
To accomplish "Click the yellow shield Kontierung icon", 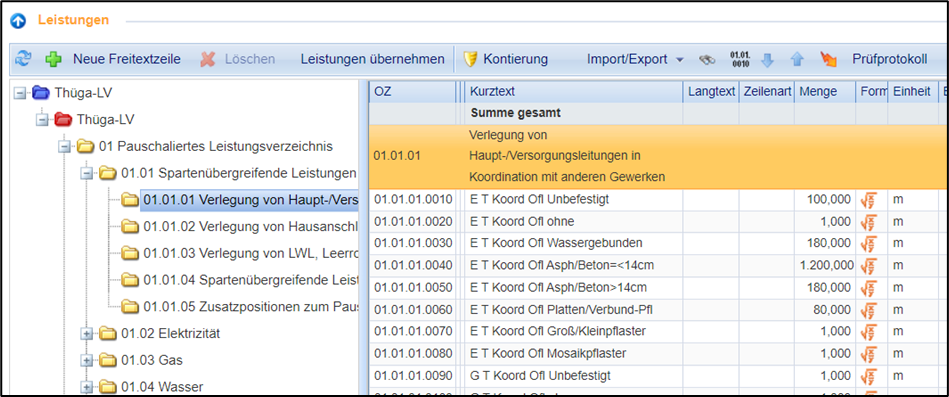I will (x=470, y=59).
